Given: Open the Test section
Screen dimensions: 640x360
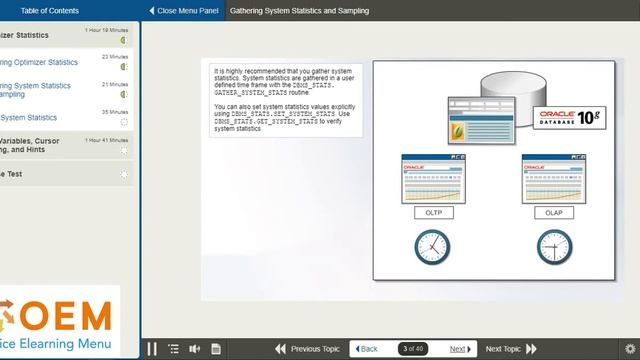Looking at the screenshot, I should (x=67, y=174).
